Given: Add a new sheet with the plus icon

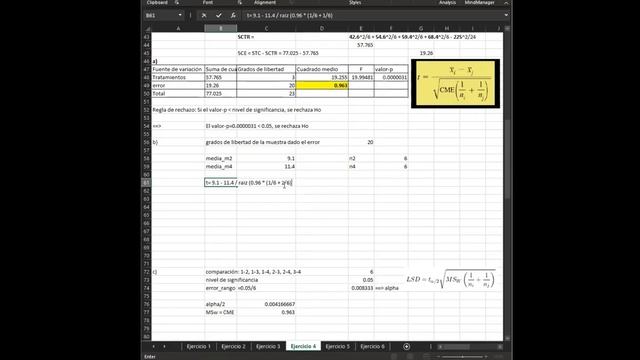Looking at the screenshot, I should (407, 347).
